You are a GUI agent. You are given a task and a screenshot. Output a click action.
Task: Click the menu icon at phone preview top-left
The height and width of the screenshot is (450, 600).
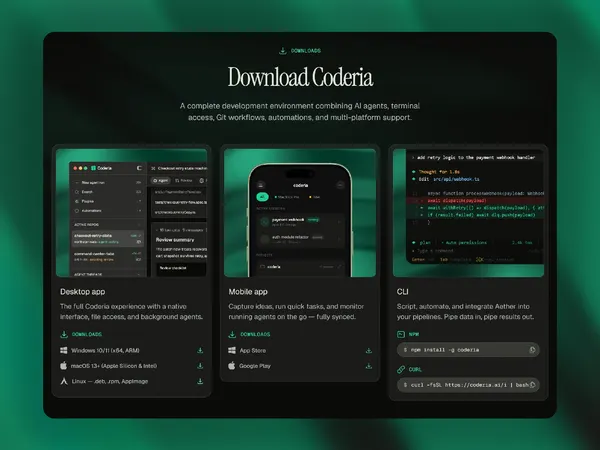(261, 185)
